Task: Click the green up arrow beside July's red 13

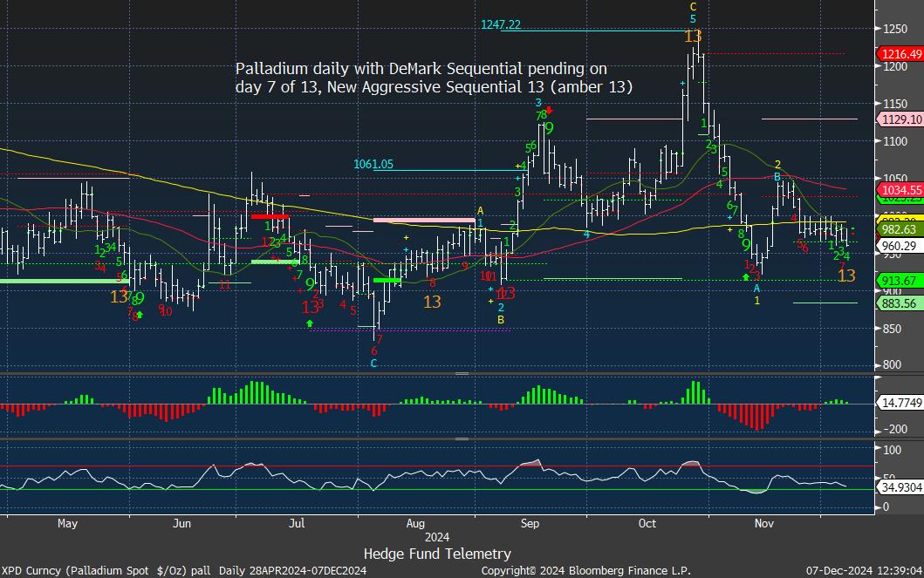Action: tap(311, 323)
